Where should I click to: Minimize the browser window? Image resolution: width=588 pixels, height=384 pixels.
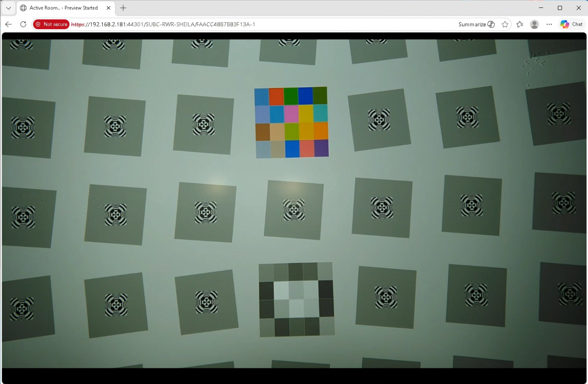pos(540,8)
